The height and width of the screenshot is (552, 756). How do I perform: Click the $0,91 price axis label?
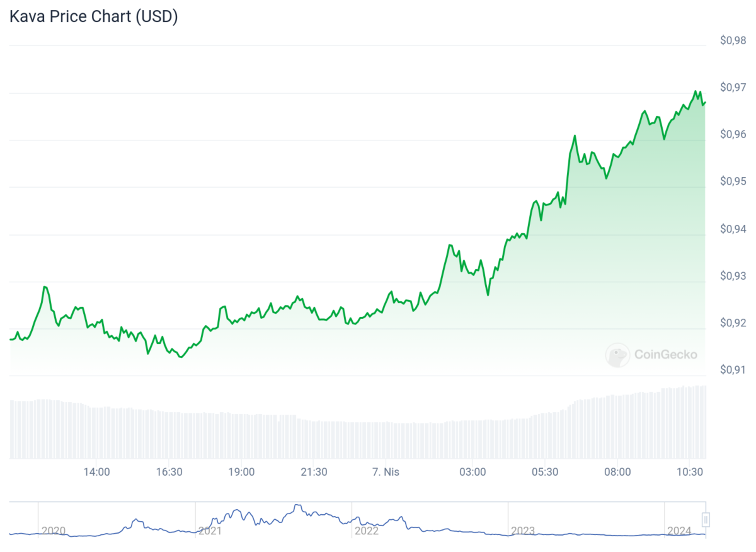[x=733, y=370]
